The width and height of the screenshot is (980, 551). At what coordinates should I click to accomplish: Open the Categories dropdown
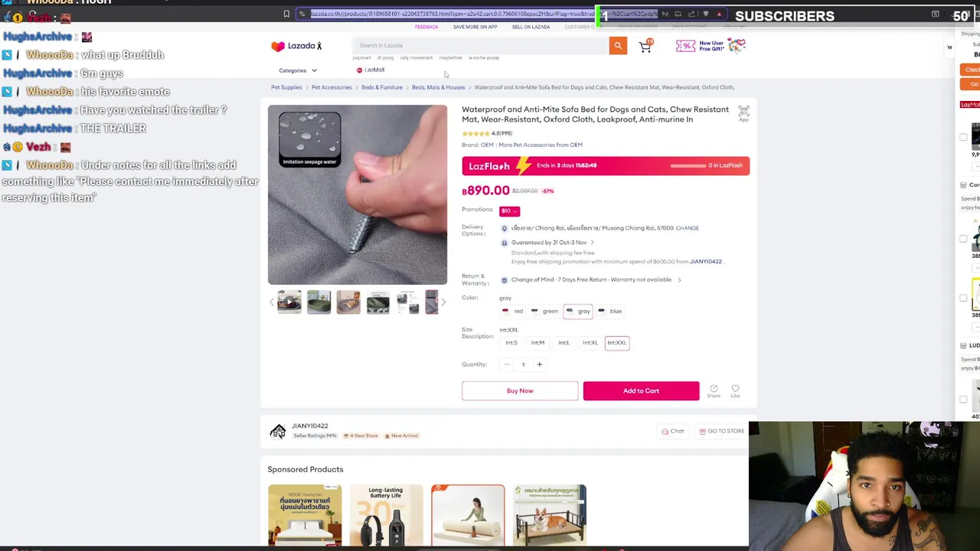point(298,70)
